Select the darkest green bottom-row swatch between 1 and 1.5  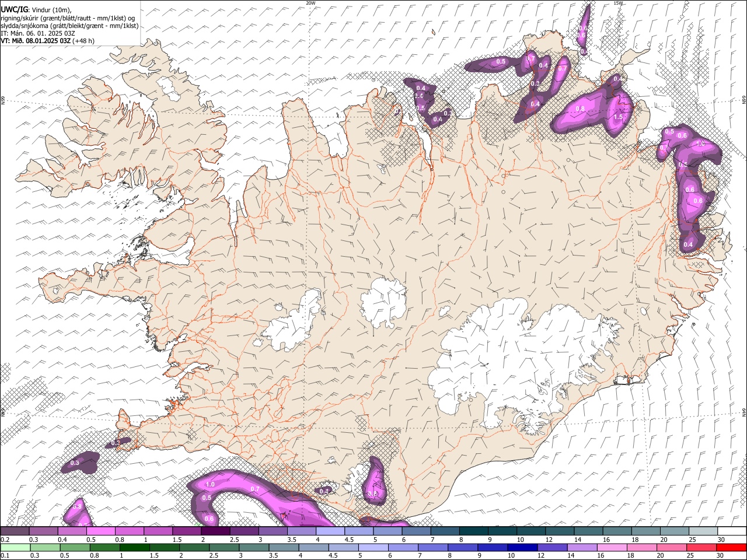134,548
